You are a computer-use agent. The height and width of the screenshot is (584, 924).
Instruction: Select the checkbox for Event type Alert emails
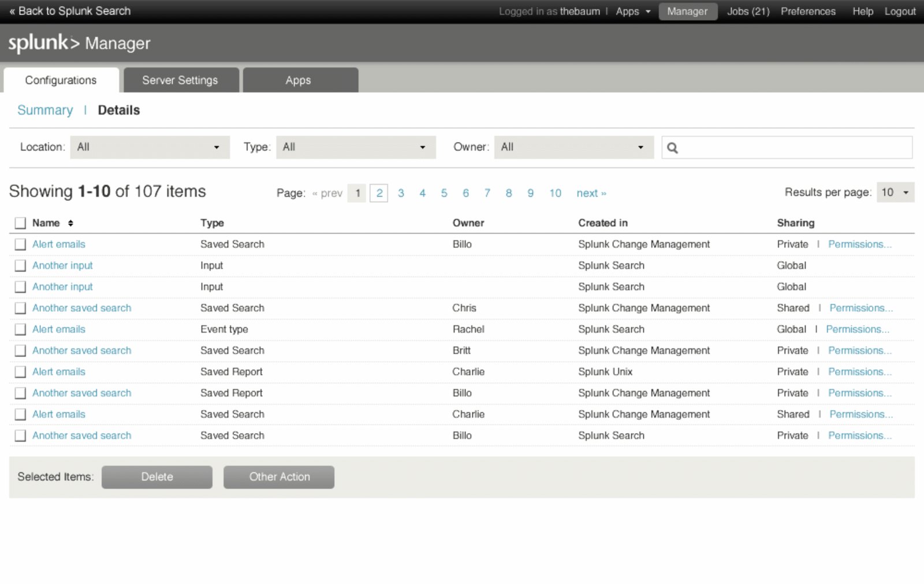click(x=20, y=329)
